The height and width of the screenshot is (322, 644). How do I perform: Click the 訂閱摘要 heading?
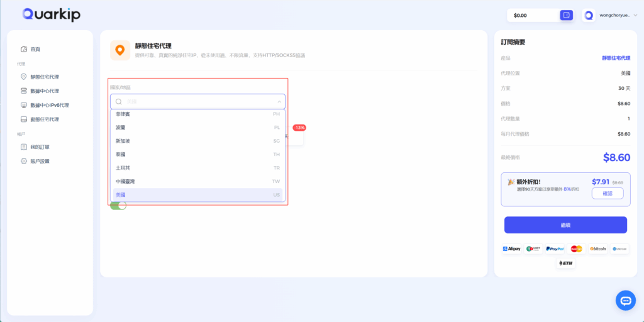[x=513, y=42]
